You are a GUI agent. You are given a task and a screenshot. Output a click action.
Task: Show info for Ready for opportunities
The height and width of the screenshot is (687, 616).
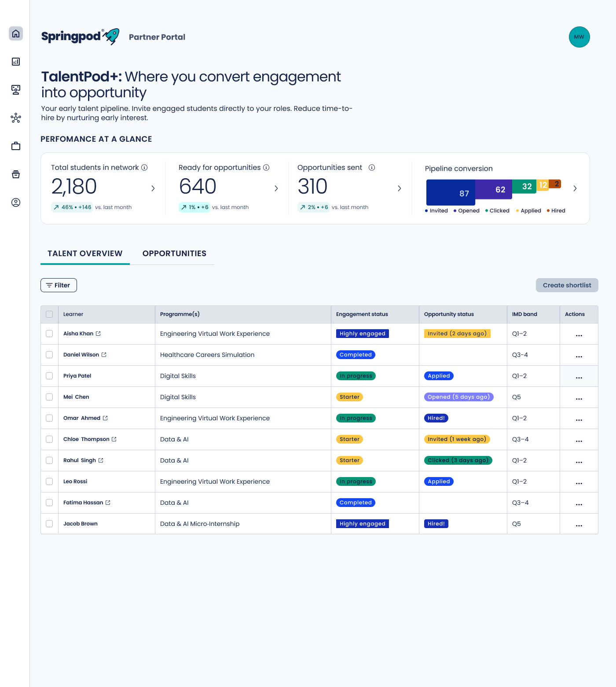click(266, 168)
